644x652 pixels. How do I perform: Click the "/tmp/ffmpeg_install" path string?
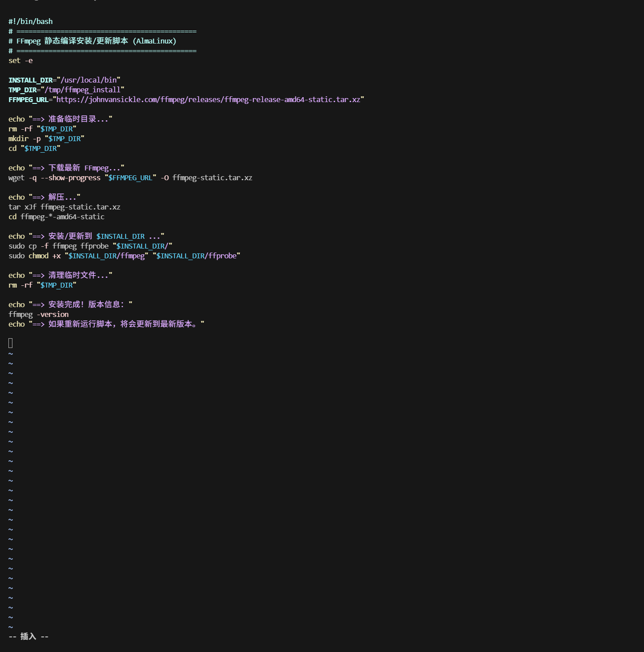83,90
